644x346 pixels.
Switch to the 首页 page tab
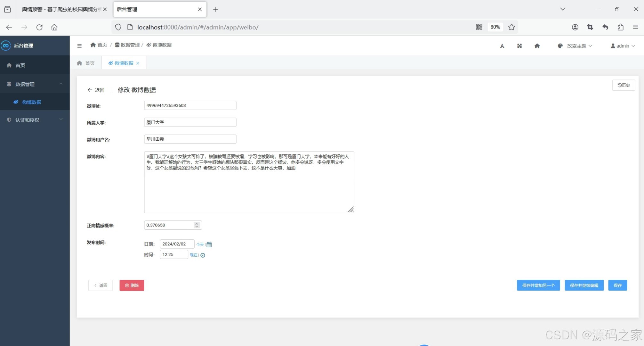point(86,63)
